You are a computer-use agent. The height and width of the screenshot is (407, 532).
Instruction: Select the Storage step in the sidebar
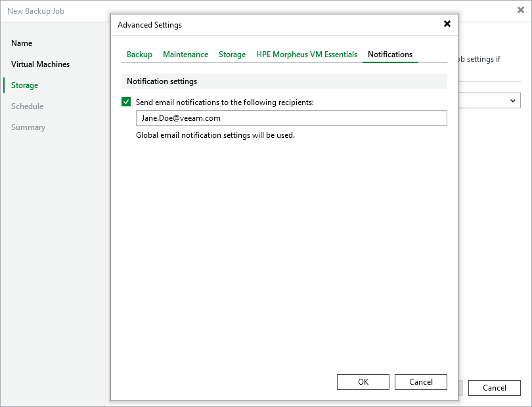coord(24,85)
